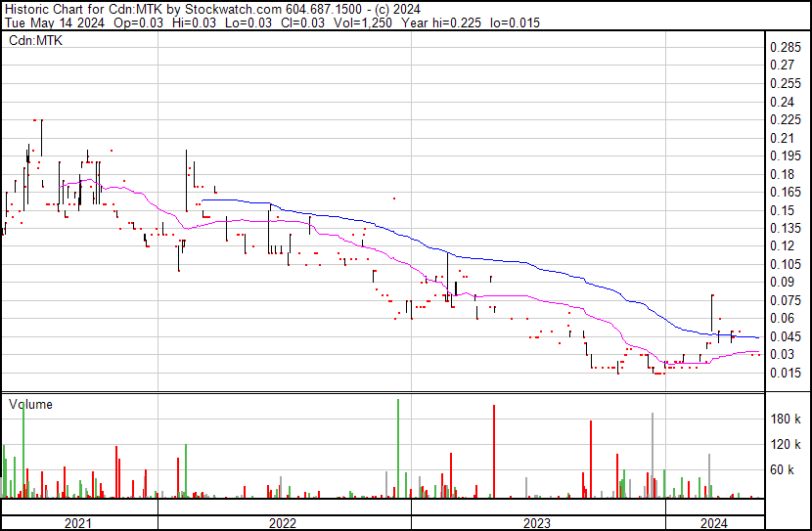The height and width of the screenshot is (531, 812).
Task: Select the 0.24 price axis label
Action: coord(782,102)
